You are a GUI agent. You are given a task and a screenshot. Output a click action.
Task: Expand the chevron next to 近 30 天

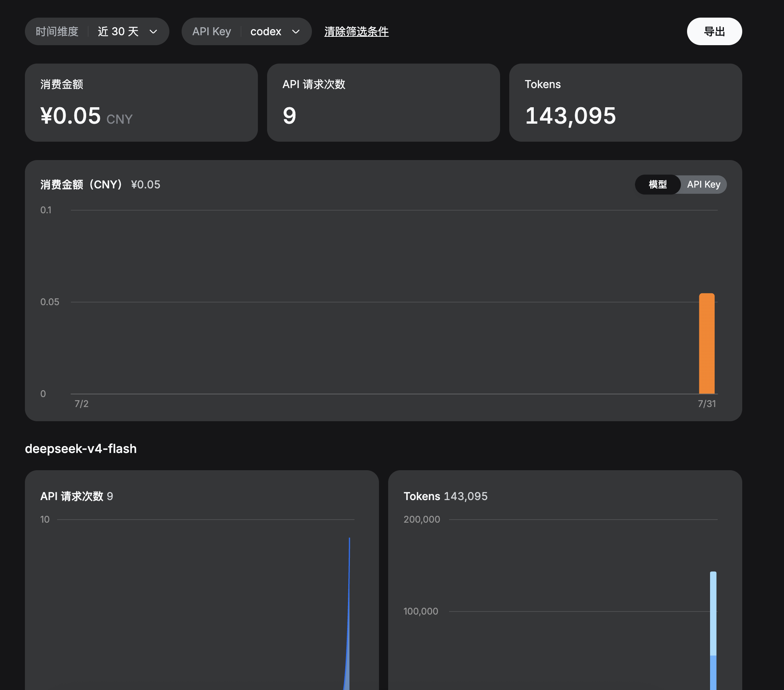coord(153,32)
